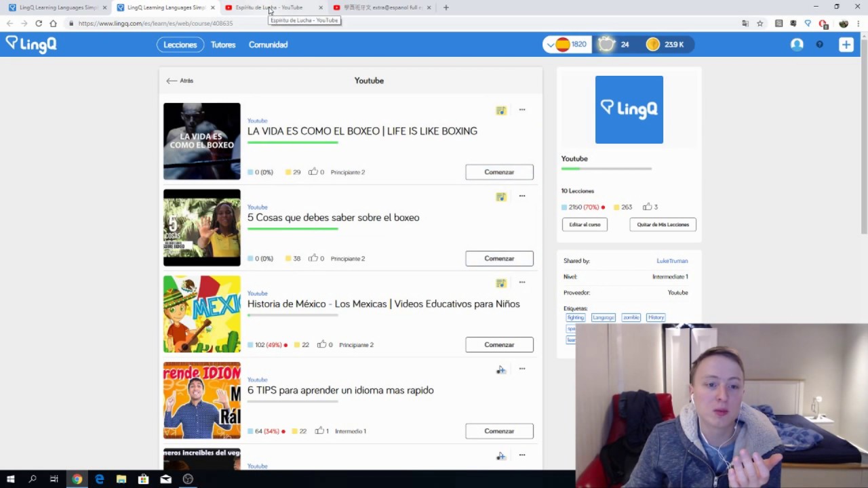Screen dimensions: 868x488
Task: Open the Historia de México thumbnail
Action: point(201,314)
